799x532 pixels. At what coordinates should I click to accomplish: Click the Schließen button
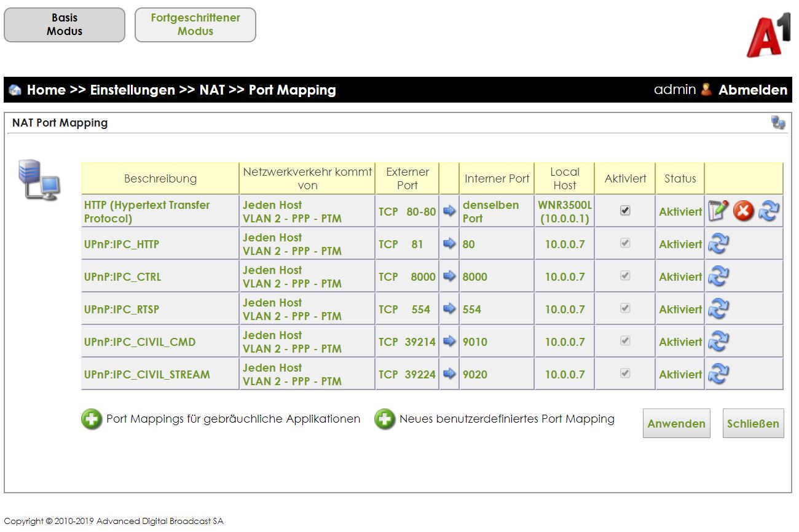coord(754,423)
